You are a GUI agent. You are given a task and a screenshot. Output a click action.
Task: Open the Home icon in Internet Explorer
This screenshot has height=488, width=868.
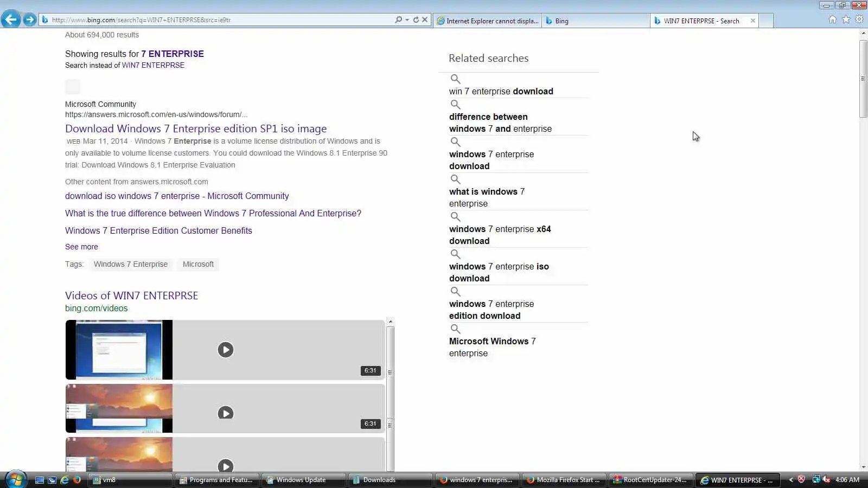click(x=833, y=20)
